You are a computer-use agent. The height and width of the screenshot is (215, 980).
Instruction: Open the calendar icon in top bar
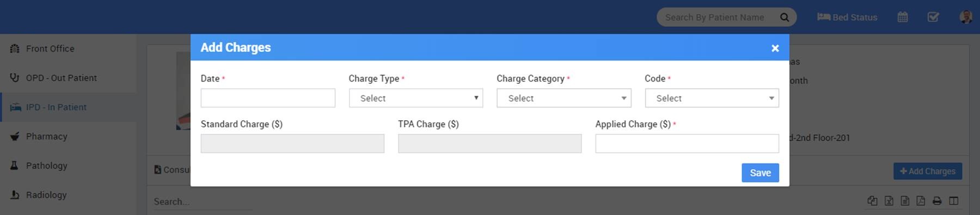903,17
